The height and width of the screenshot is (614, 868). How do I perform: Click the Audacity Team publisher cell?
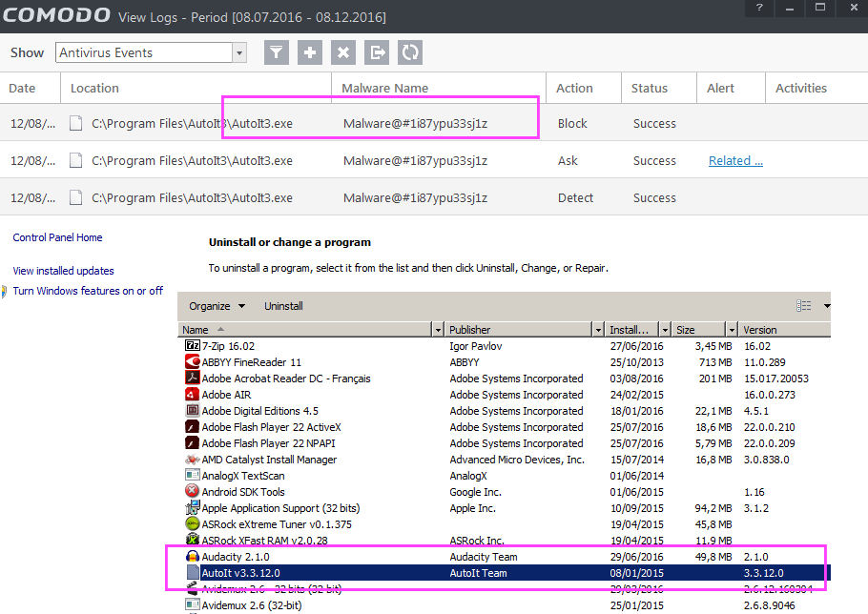tap(484, 557)
